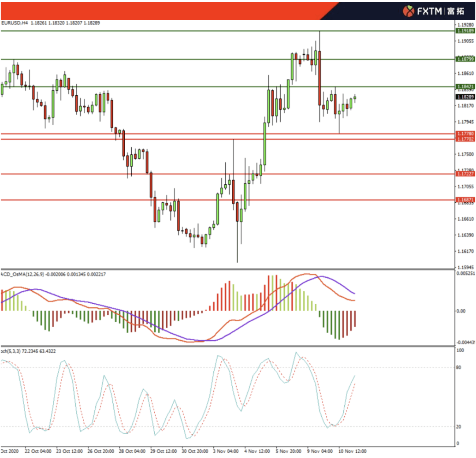
Task: Click the 1.18421 resistance level label
Action: [465, 87]
